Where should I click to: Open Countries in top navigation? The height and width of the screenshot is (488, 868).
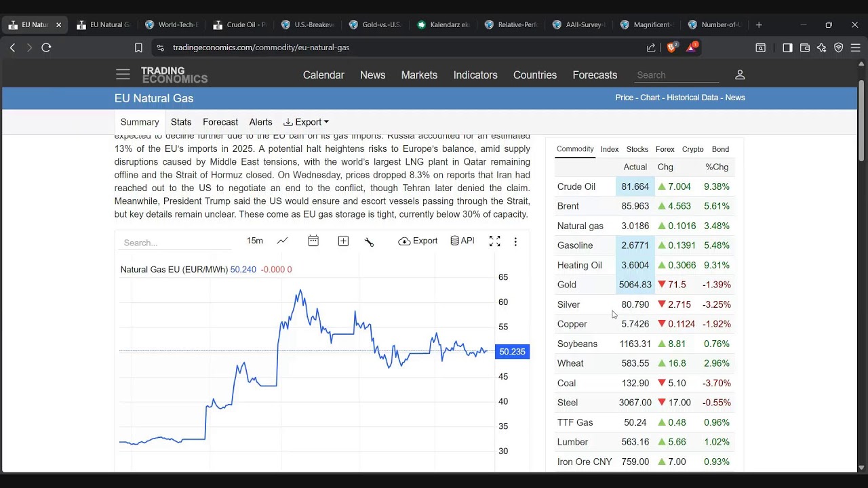point(535,75)
